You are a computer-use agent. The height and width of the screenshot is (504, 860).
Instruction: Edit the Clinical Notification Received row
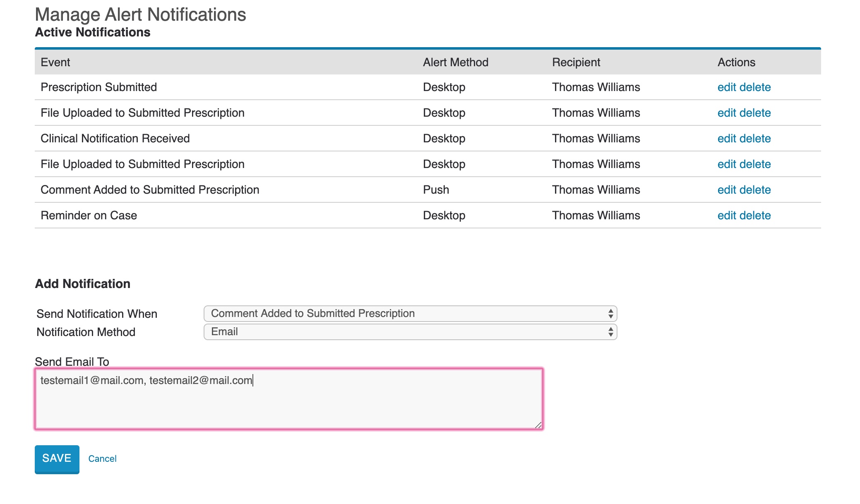point(726,139)
